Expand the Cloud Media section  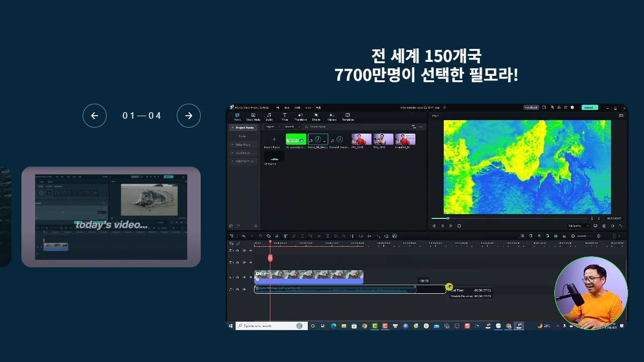232,153
